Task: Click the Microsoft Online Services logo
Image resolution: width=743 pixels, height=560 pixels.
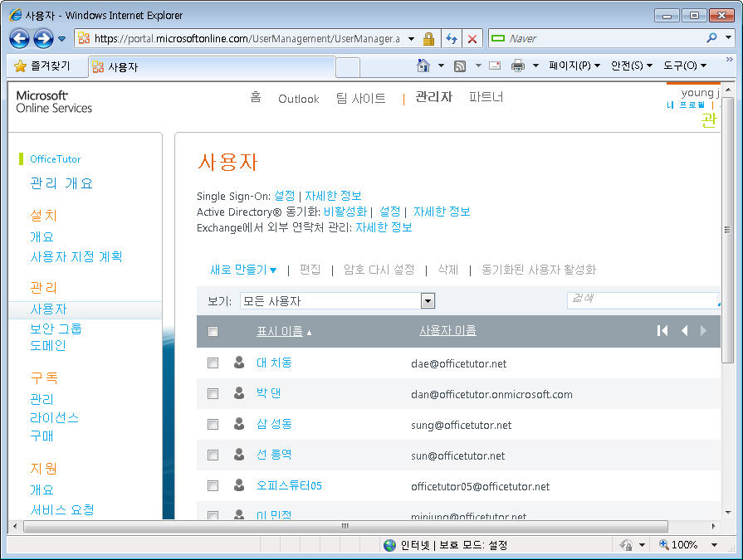Action: click(x=54, y=102)
